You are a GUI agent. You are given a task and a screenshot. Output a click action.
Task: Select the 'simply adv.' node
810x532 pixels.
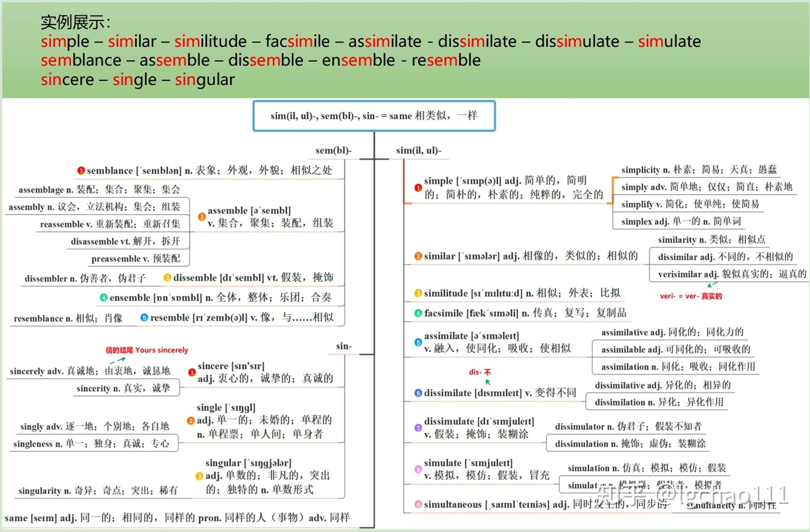click(x=707, y=187)
